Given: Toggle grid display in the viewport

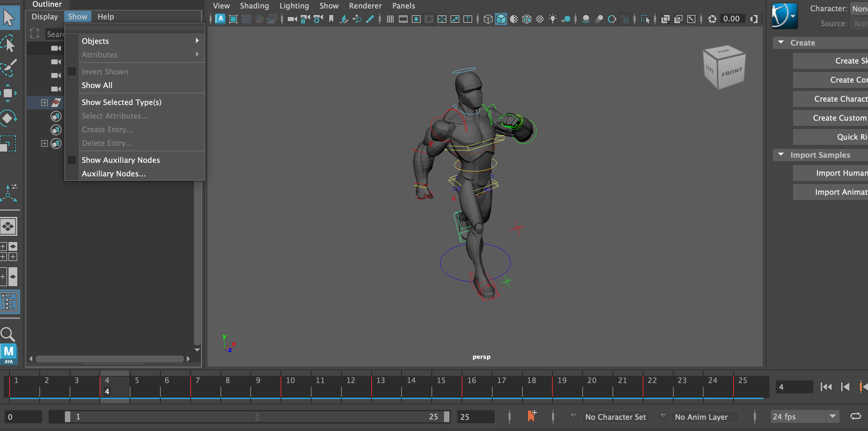Looking at the screenshot, I should click(390, 19).
